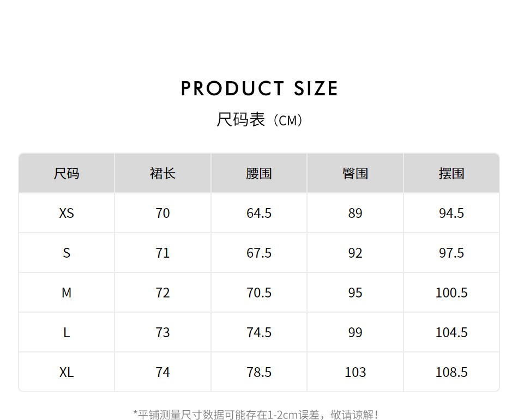
Task: Click the 裙长 column header
Action: point(162,173)
